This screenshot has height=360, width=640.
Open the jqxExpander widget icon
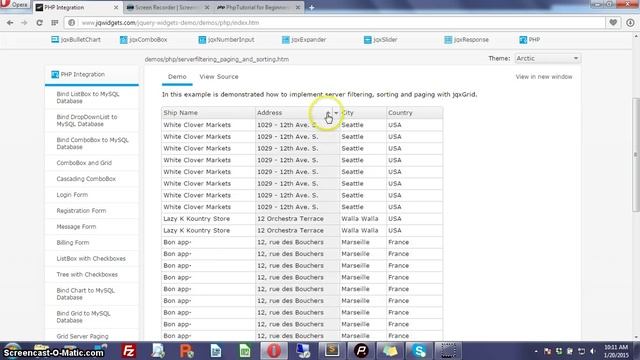(286, 40)
